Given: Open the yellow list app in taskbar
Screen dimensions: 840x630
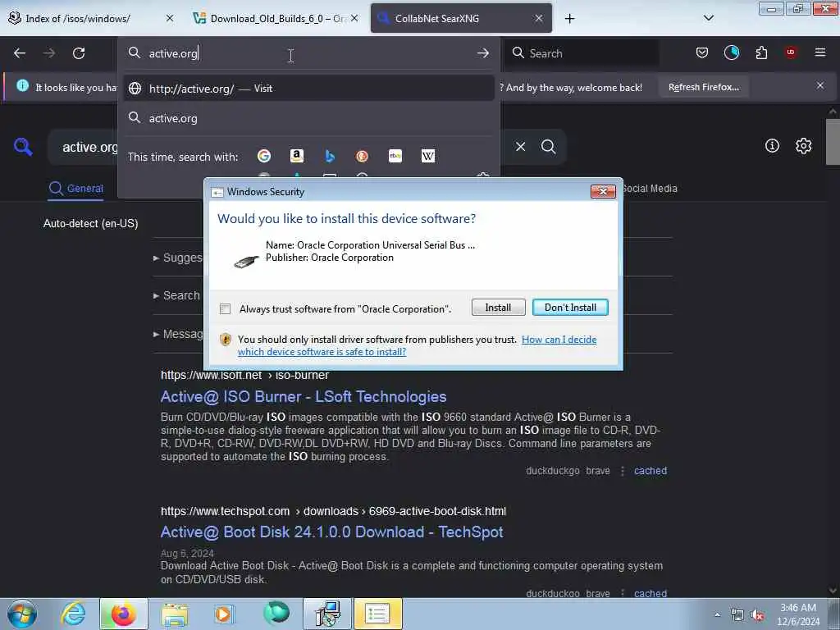Looking at the screenshot, I should point(377,614).
